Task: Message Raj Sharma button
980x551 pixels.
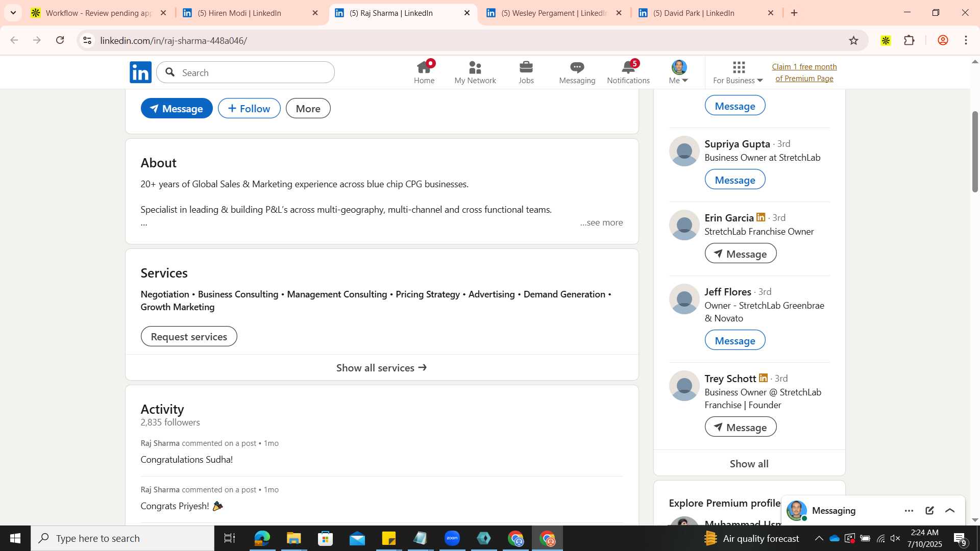Action: pyautogui.click(x=177, y=108)
